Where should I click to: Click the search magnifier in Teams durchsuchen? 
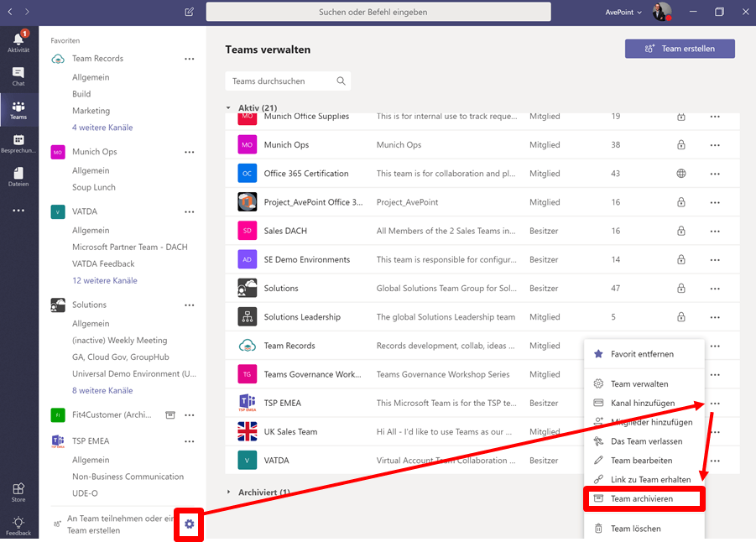pyautogui.click(x=341, y=81)
